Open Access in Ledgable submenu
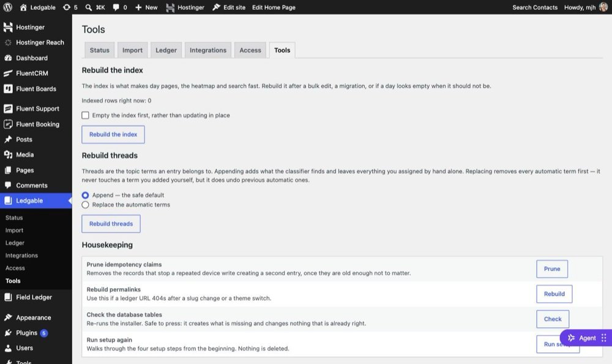Screen dimensions: 612x364 click(15, 268)
